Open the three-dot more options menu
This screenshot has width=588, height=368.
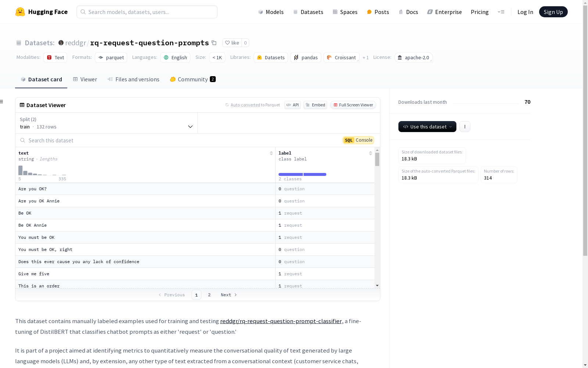[465, 127]
